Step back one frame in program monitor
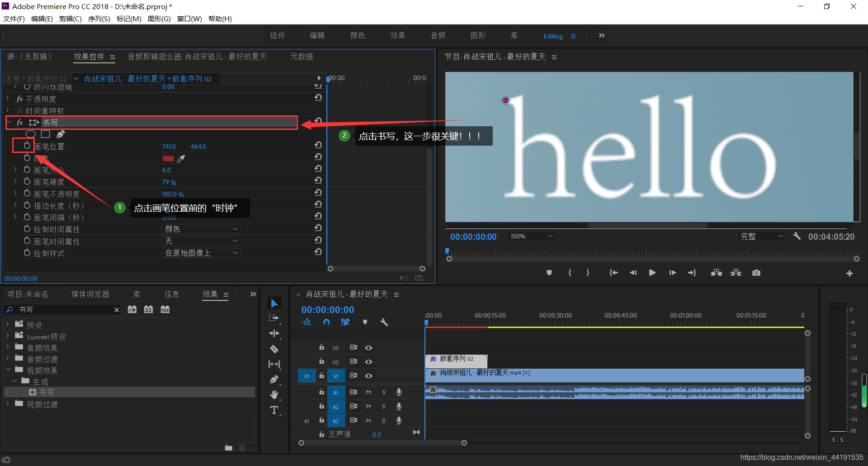Screen dimensions: 868x466 click(x=633, y=273)
